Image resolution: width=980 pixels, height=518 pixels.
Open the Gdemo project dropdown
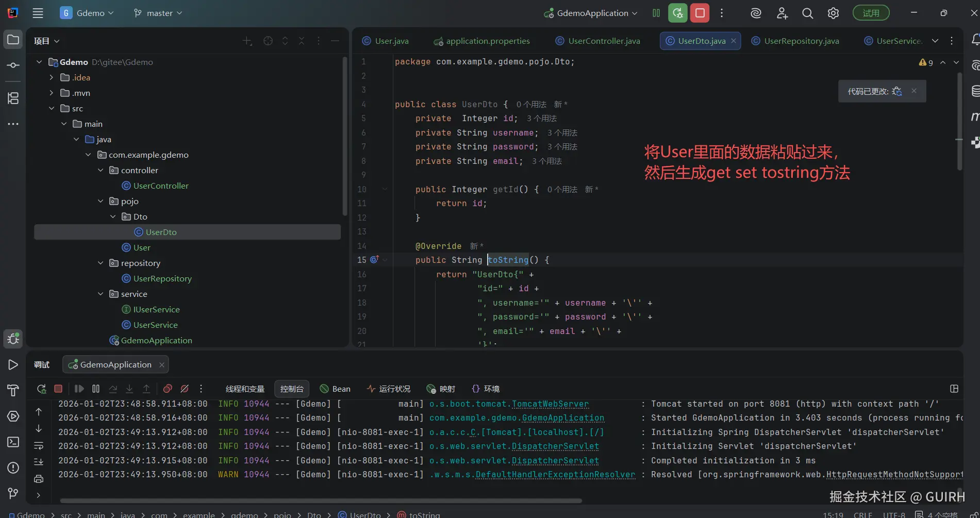tap(87, 13)
